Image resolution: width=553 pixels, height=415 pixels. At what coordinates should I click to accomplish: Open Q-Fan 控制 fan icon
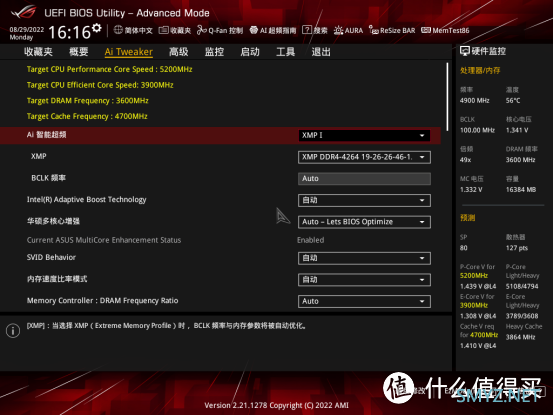coord(201,30)
